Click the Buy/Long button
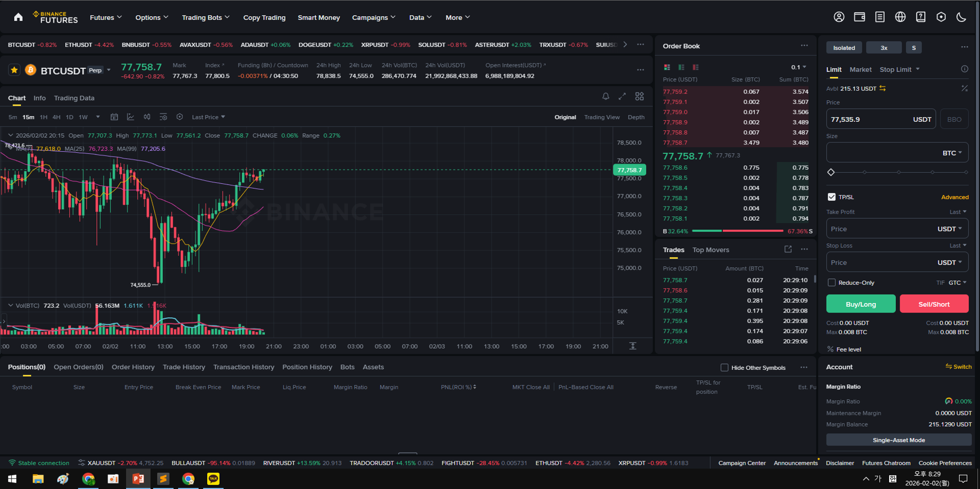This screenshot has height=489, width=980. point(861,304)
